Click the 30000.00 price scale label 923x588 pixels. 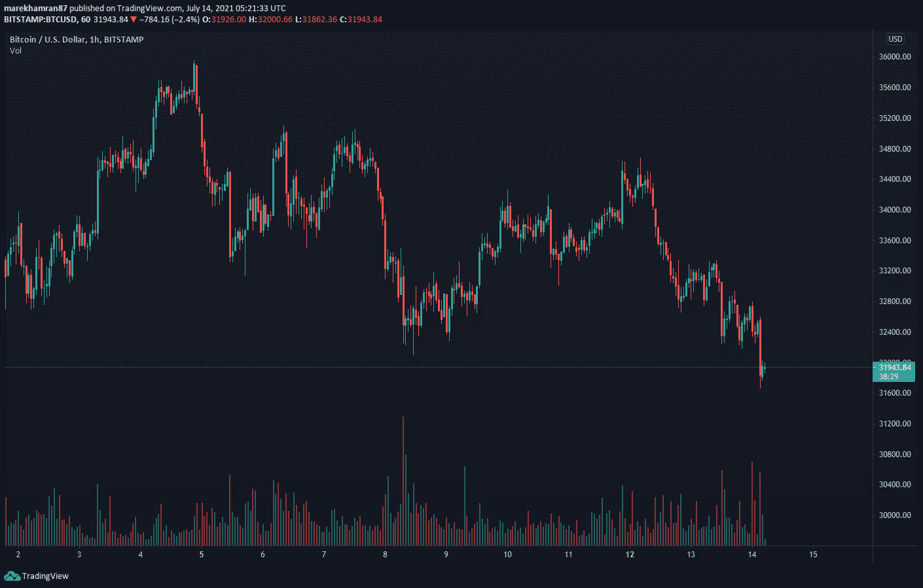(894, 515)
